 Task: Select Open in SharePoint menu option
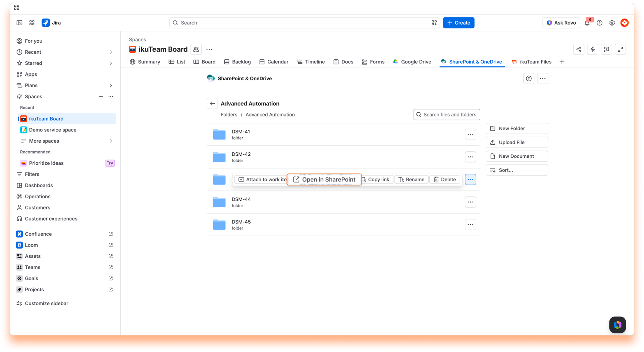click(324, 180)
